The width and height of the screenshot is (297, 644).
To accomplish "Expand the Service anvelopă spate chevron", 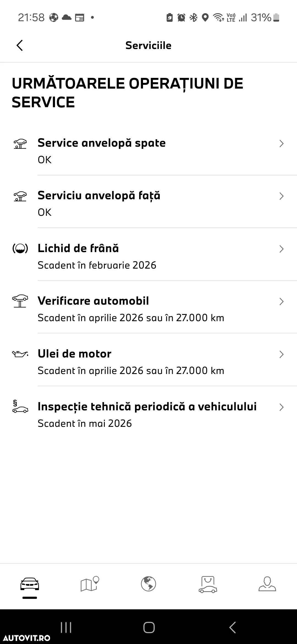I will [281, 143].
